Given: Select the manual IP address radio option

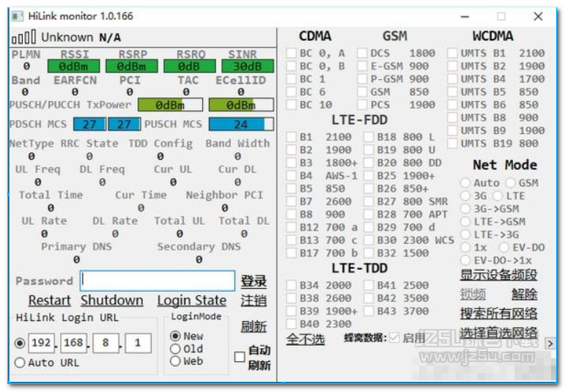Looking at the screenshot, I should click(20, 343).
